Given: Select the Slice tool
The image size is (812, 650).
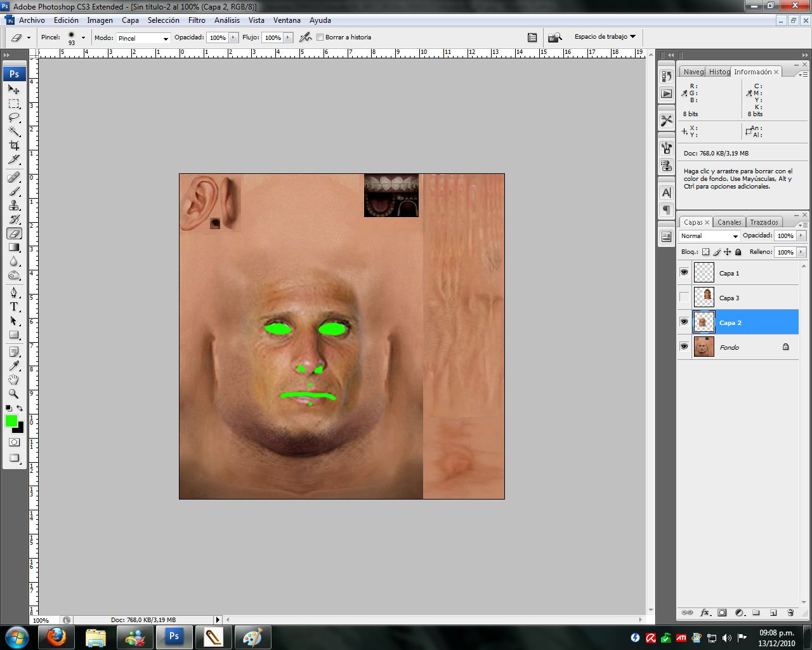Looking at the screenshot, I should coord(14,159).
